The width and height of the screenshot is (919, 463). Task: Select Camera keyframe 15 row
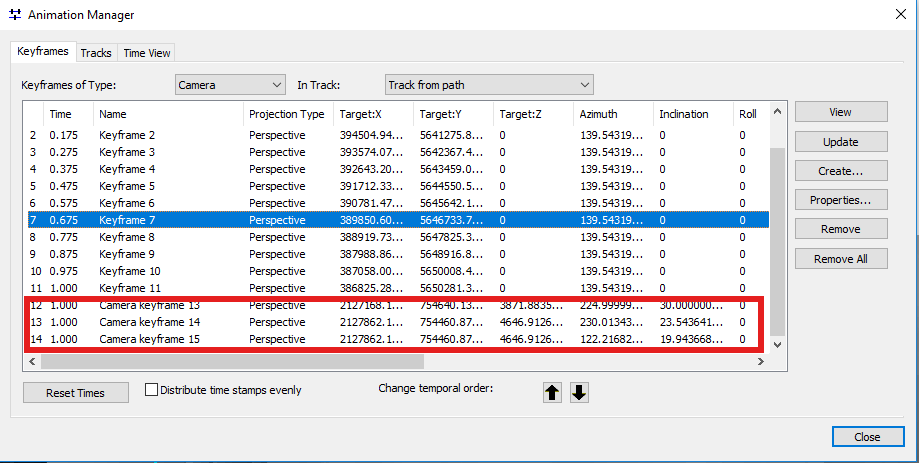pyautogui.click(x=397, y=339)
